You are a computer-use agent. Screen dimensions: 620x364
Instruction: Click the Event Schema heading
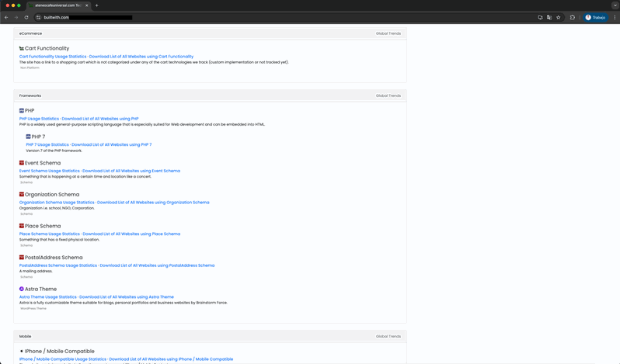(43, 163)
